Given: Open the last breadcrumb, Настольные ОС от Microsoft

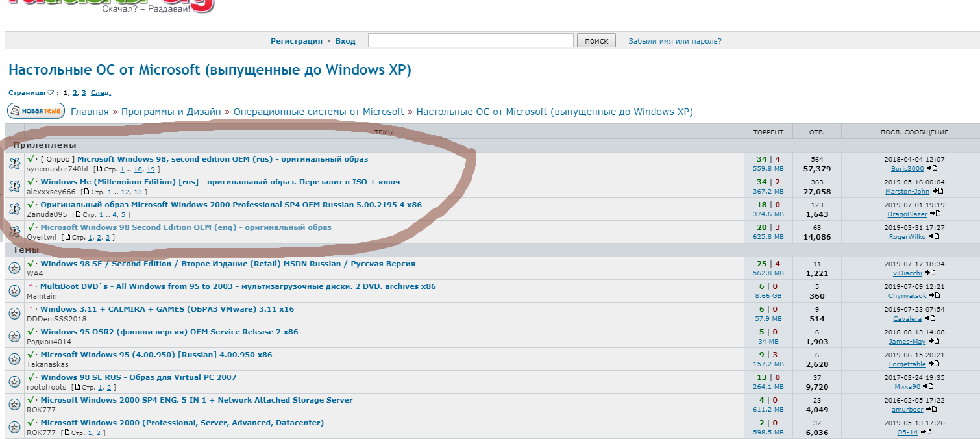Looking at the screenshot, I should [x=555, y=112].
